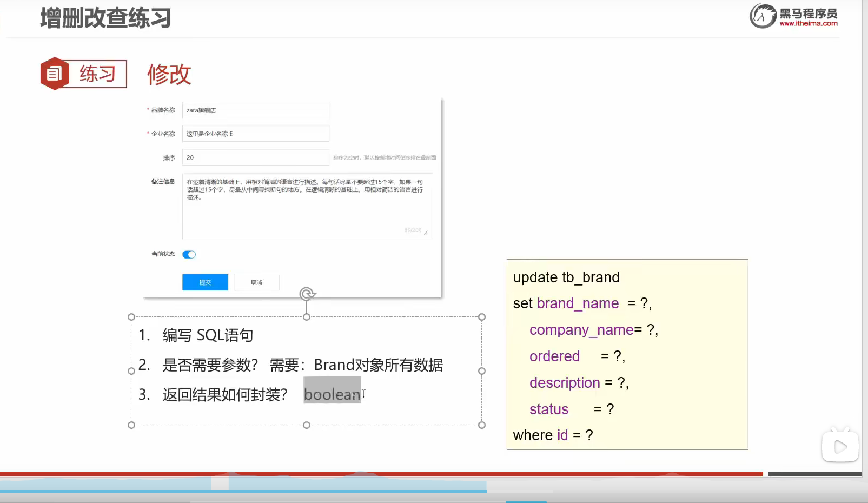Screen dimensions: 868x503
Task: Click company_name in the SQL box
Action: tap(581, 330)
